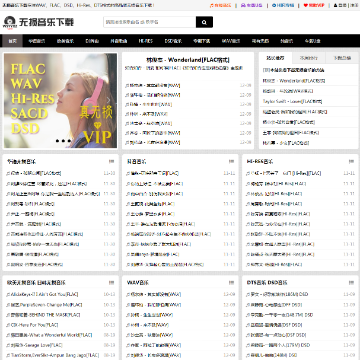Open the more icon in the HI-RES音乐 section header

click(x=351, y=162)
